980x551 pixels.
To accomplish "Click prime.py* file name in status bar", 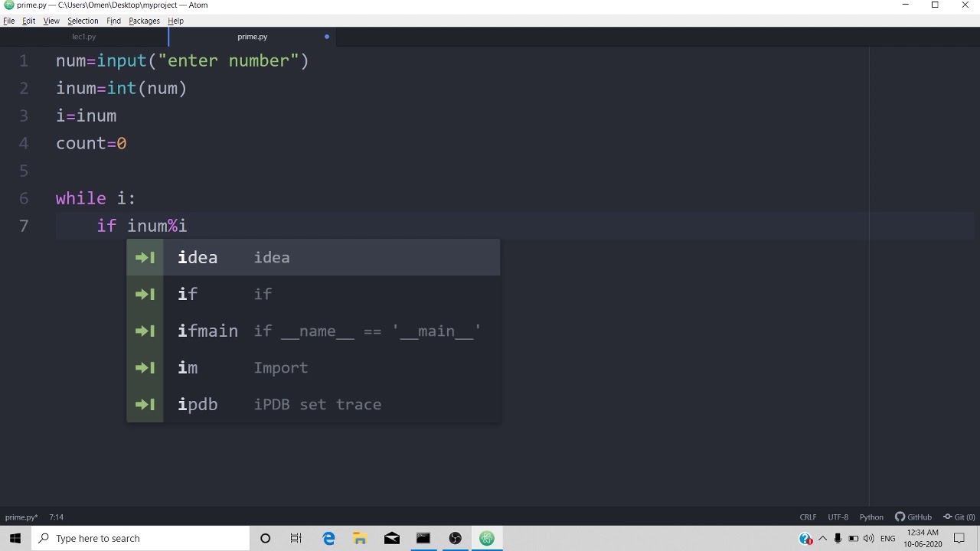I will (x=21, y=517).
